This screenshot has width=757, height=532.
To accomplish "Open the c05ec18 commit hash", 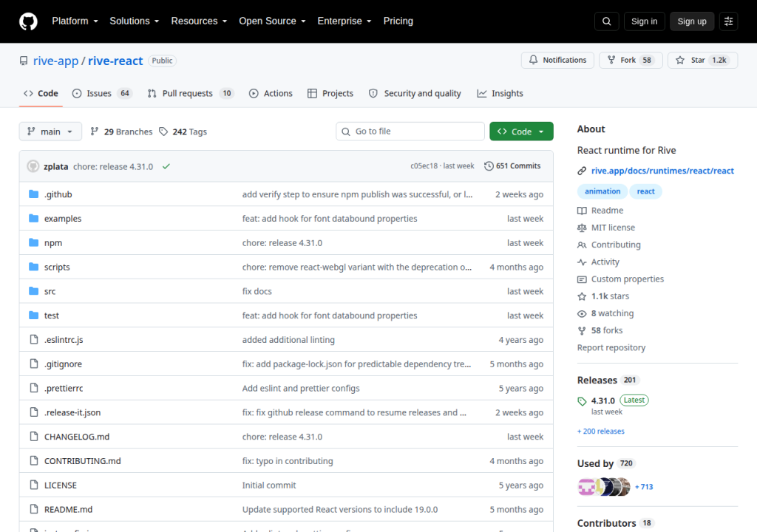I will click(424, 166).
